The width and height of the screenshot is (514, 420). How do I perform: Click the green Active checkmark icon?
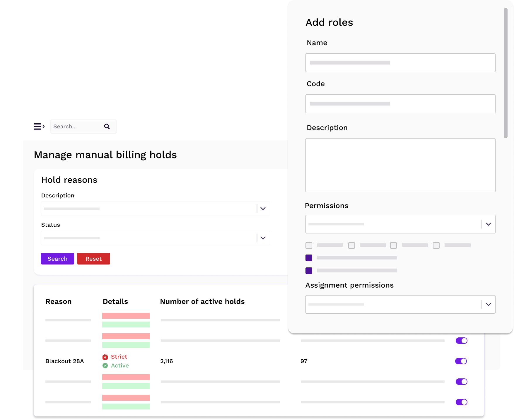pyautogui.click(x=105, y=366)
